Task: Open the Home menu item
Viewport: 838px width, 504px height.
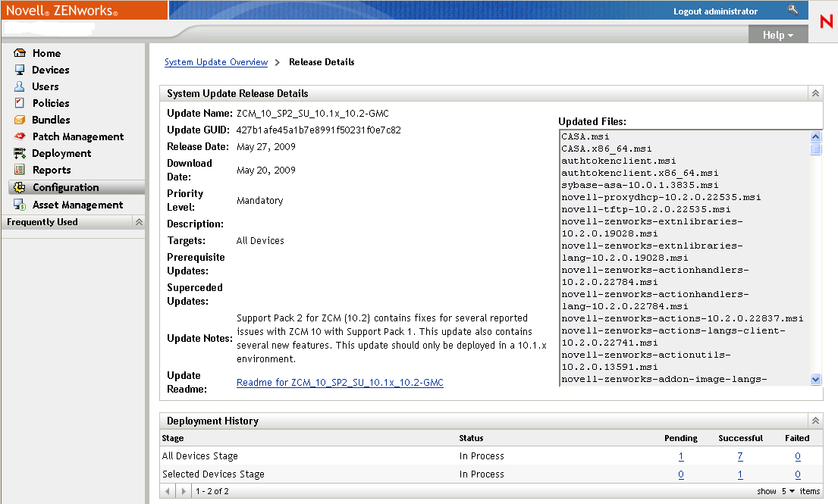Action: (x=46, y=53)
